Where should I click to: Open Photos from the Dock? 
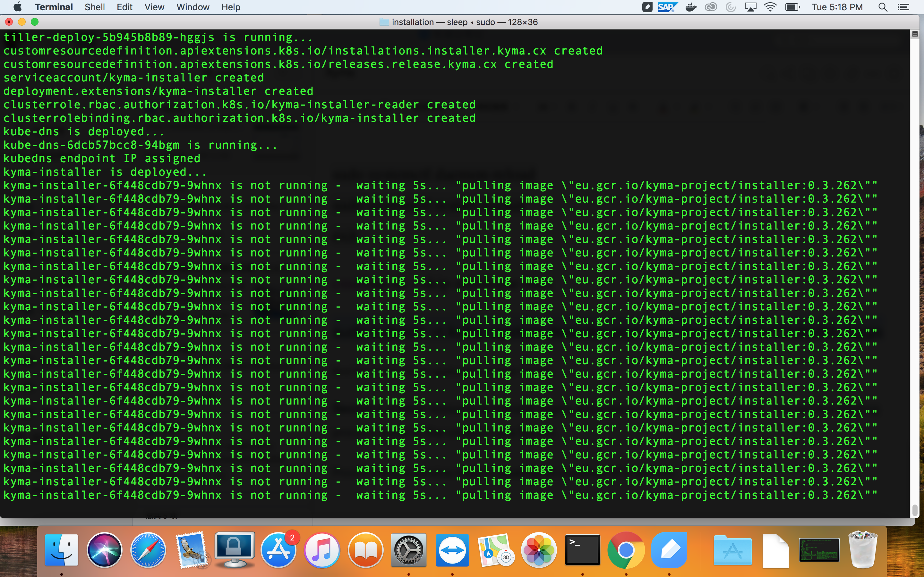[x=539, y=549]
